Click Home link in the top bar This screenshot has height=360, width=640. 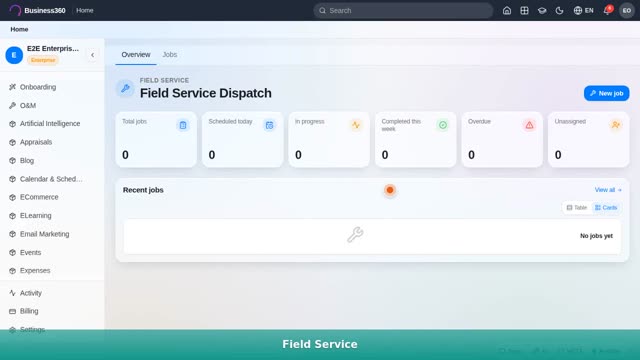(85, 10)
